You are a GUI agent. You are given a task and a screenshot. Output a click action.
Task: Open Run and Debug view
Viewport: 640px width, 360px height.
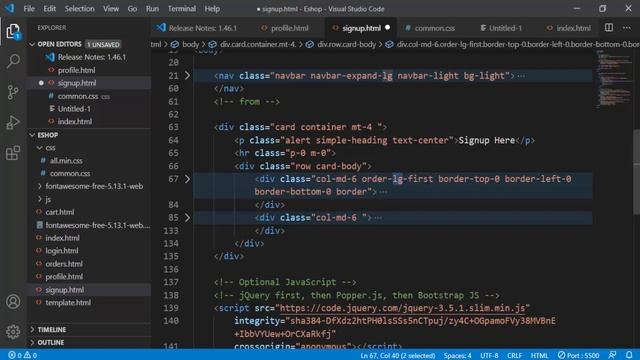click(13, 122)
